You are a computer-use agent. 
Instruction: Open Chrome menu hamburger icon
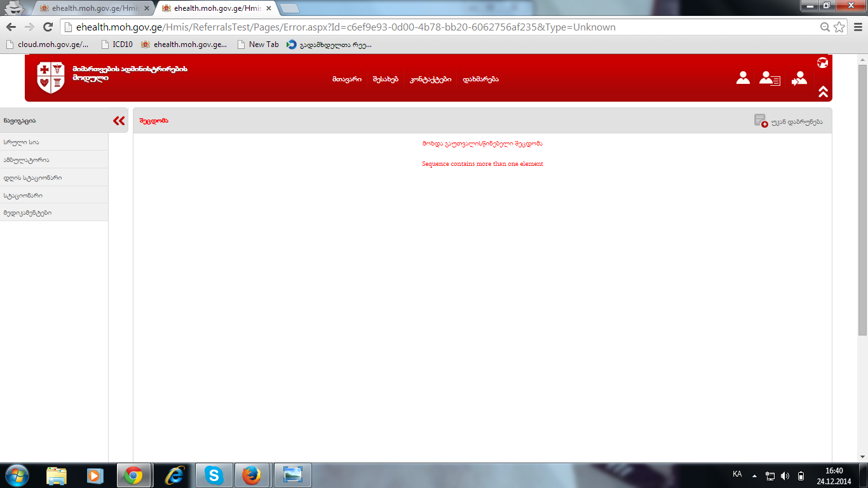857,27
